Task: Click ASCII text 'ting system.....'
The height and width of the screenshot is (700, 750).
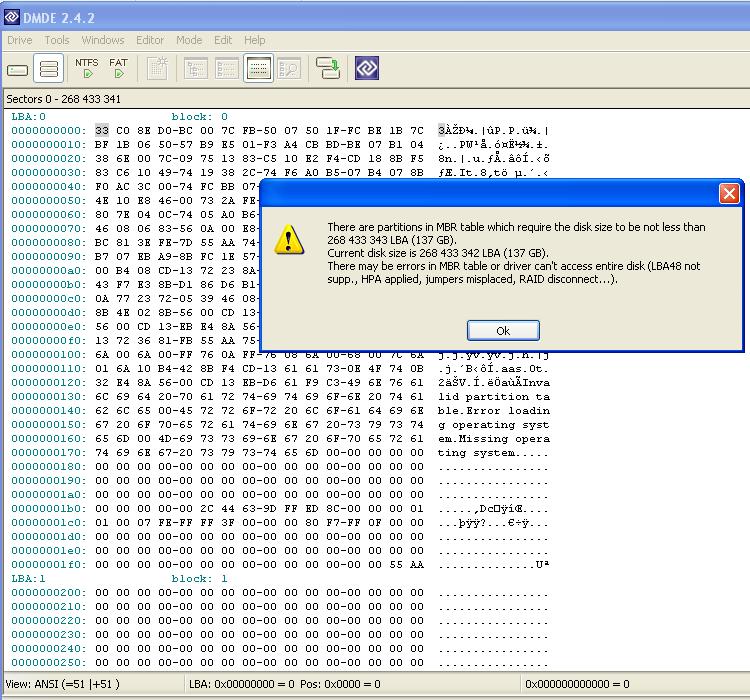Action: point(494,453)
